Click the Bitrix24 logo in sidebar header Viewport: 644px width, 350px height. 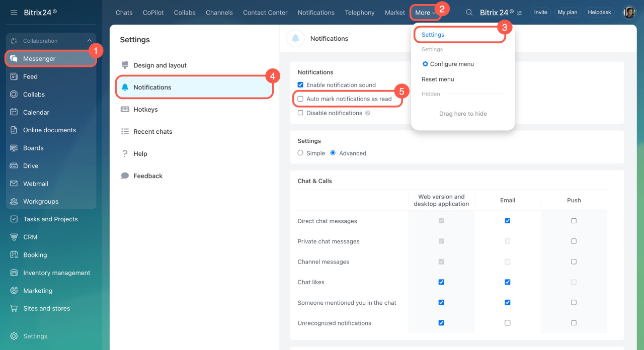[40, 13]
